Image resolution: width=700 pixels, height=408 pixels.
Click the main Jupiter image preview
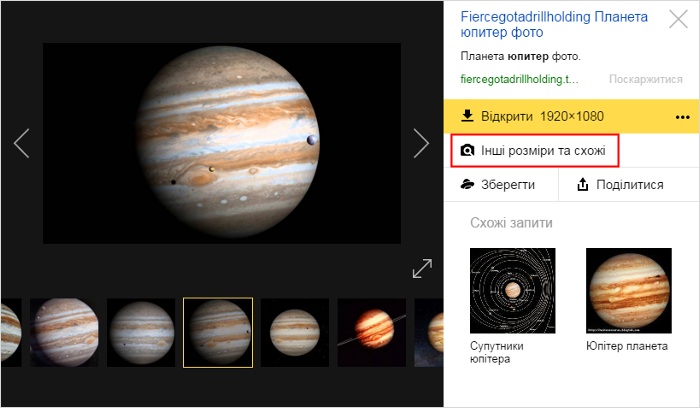click(222, 143)
